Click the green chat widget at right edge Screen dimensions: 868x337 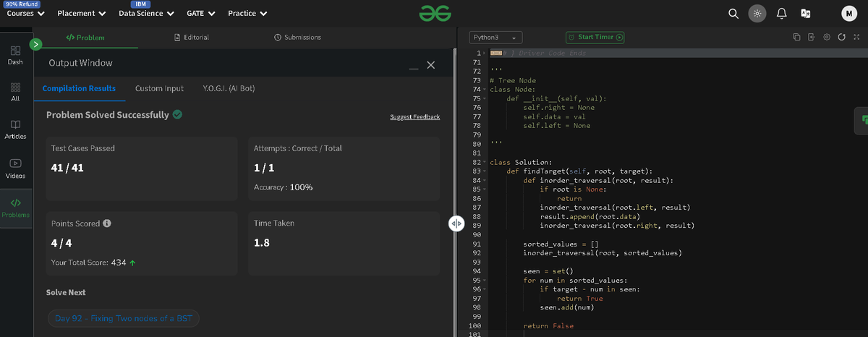(x=861, y=121)
